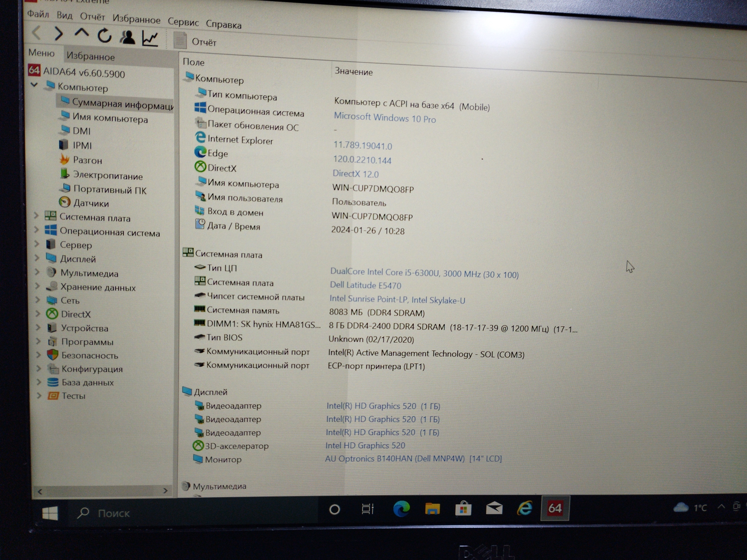
Task: Open File Explorer from the taskbar
Action: point(432,508)
